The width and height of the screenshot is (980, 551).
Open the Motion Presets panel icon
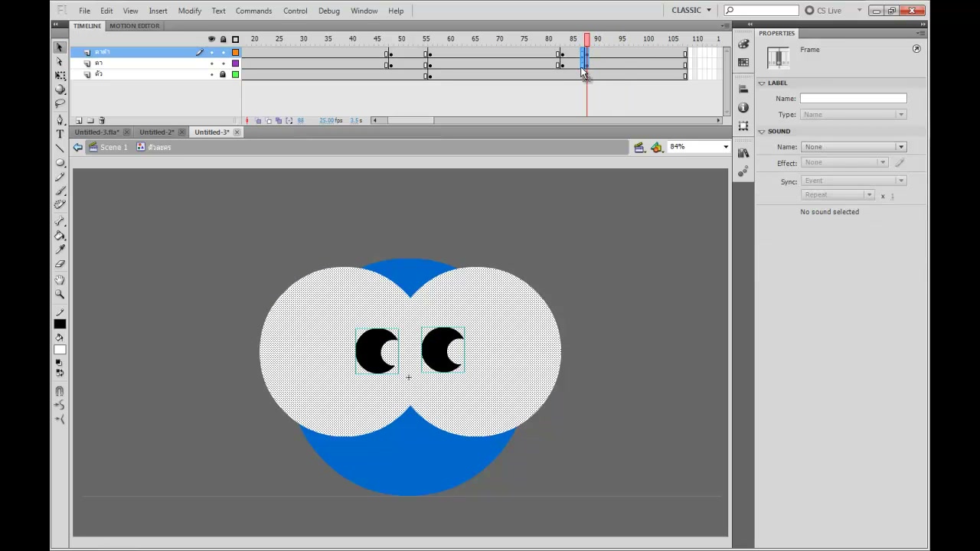pos(743,172)
